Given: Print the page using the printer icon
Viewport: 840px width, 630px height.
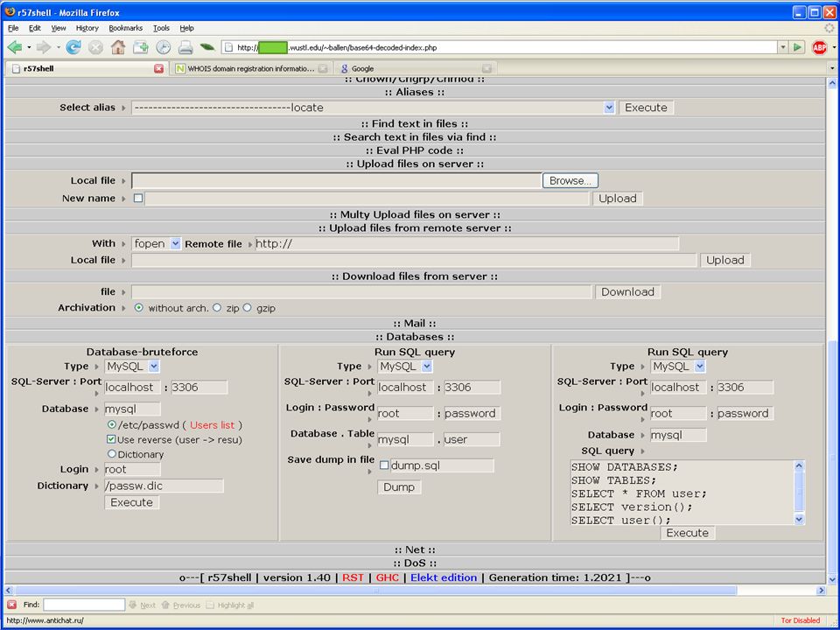Looking at the screenshot, I should [x=185, y=47].
